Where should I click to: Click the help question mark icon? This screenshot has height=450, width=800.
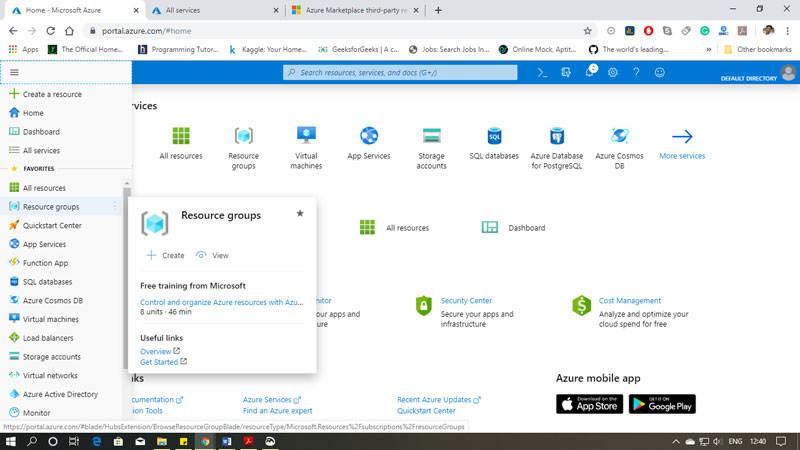click(x=636, y=73)
